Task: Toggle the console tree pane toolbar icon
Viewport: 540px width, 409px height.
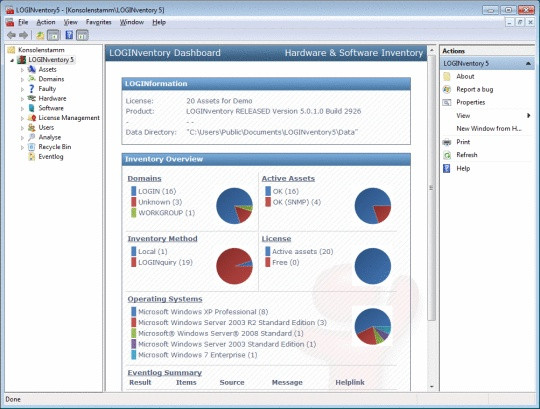Action: (53, 35)
